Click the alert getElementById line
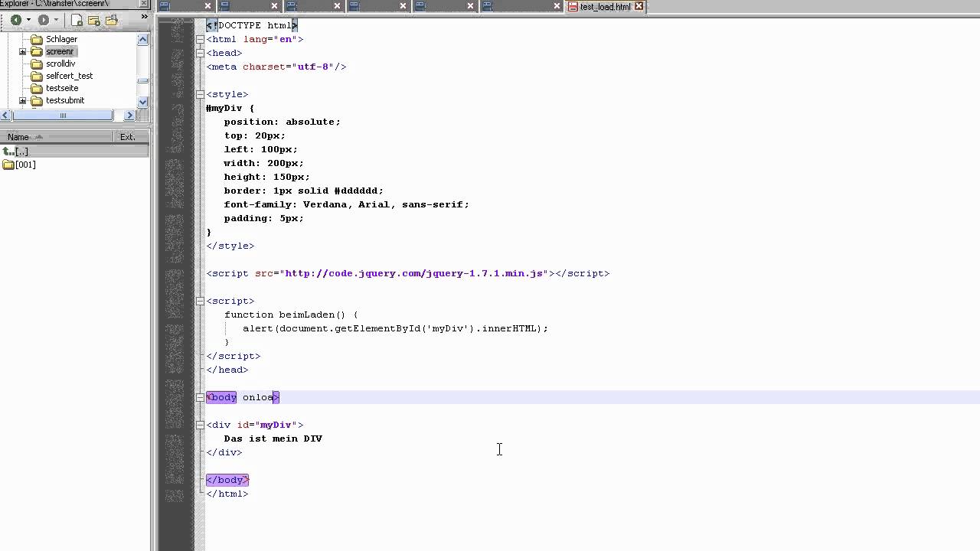Screen dimensions: 980x551 click(395, 328)
